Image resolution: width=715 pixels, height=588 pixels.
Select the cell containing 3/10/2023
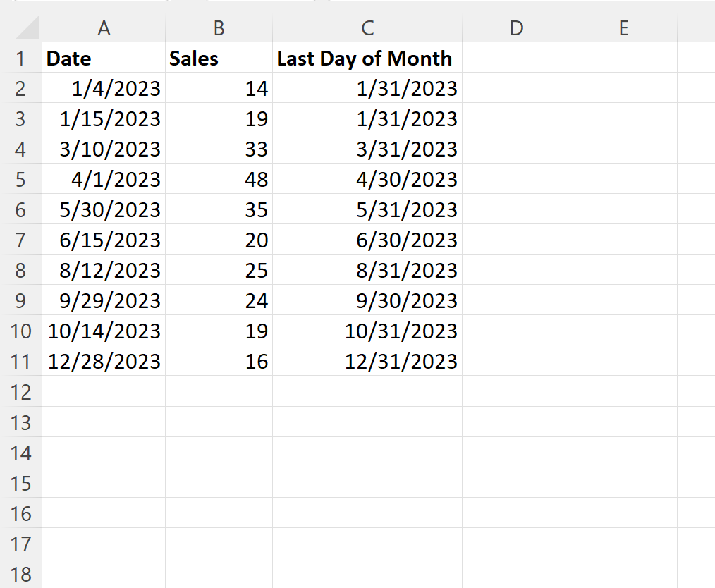pyautogui.click(x=104, y=149)
